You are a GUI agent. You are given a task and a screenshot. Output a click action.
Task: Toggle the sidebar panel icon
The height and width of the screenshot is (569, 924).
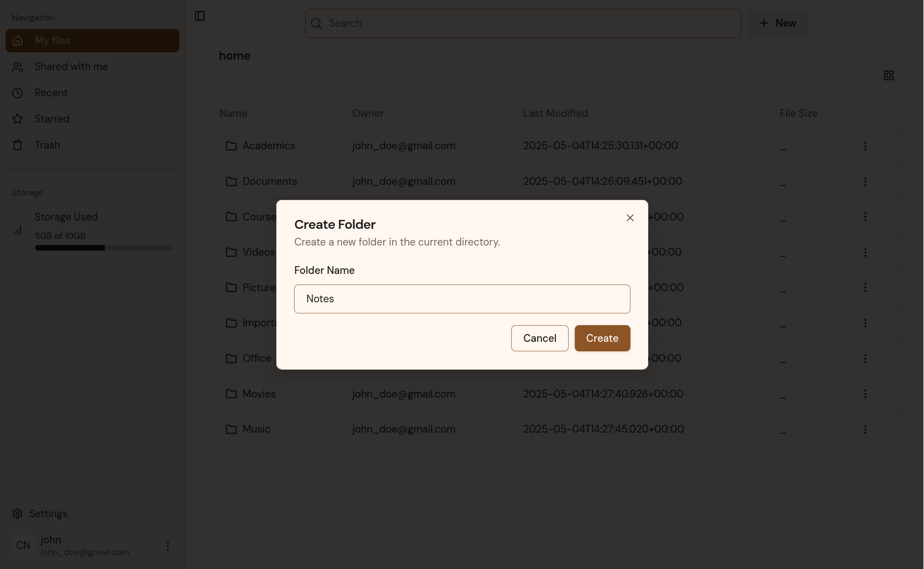(199, 16)
